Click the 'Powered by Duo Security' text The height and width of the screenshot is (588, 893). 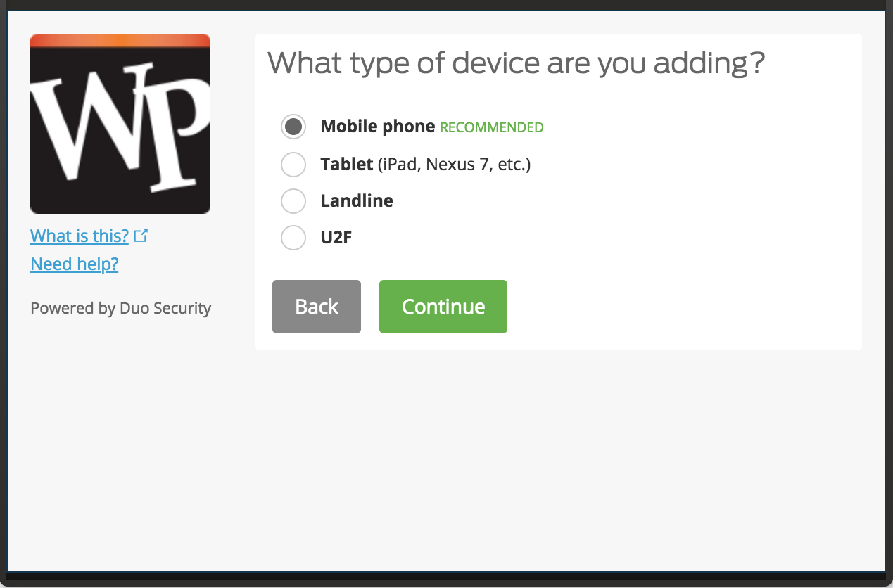[121, 308]
